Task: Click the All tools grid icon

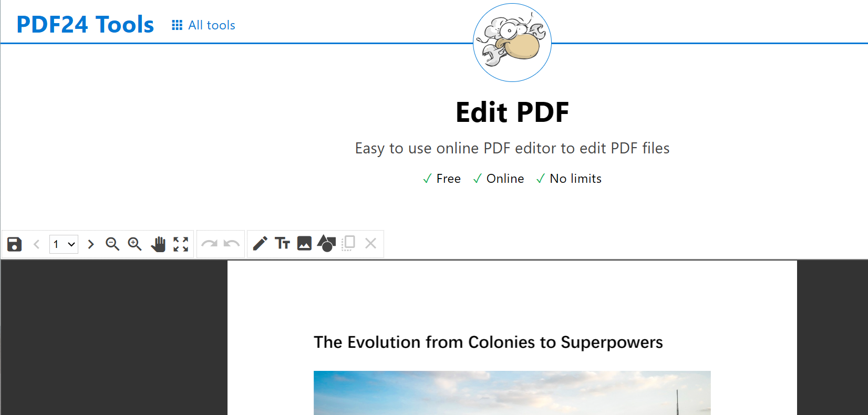Action: click(177, 25)
